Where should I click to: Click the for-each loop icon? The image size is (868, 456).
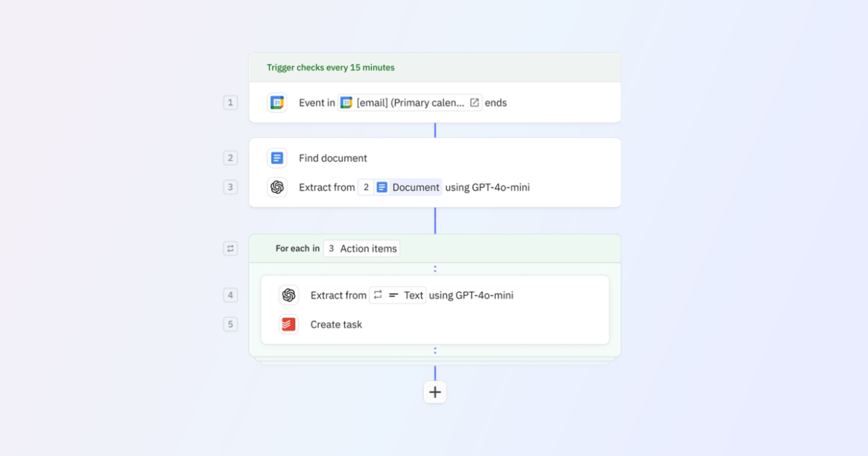tap(230, 248)
